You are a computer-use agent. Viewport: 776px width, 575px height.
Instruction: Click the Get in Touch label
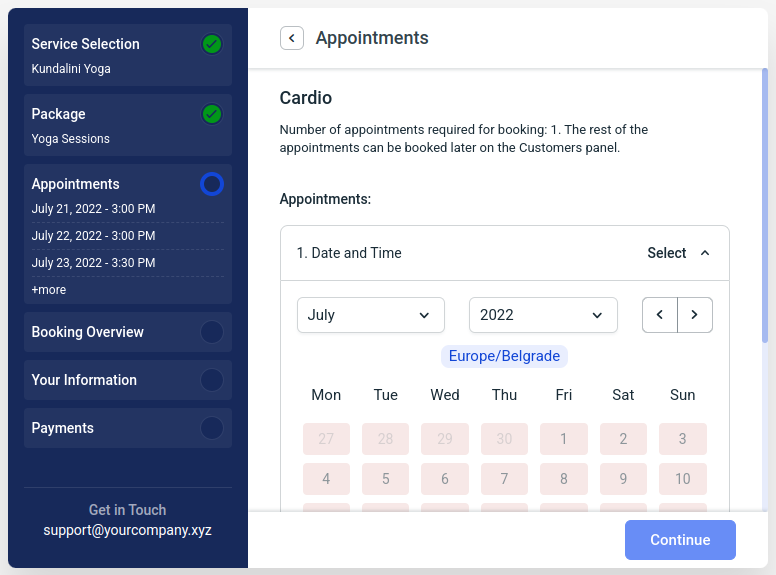[127, 510]
